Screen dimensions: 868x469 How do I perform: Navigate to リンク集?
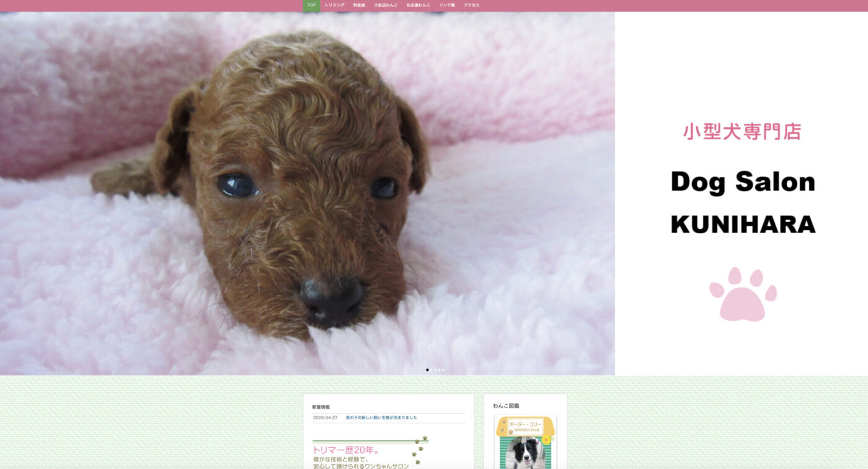click(x=447, y=6)
